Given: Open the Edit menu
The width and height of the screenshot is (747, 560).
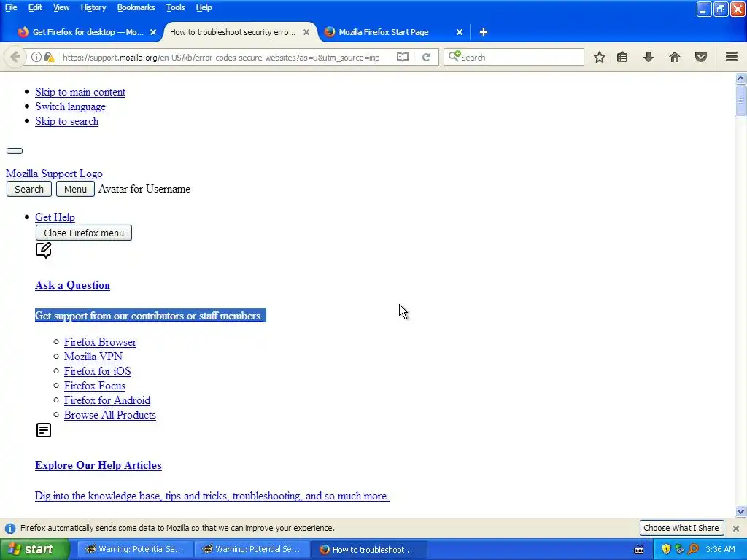Looking at the screenshot, I should pyautogui.click(x=35, y=7).
